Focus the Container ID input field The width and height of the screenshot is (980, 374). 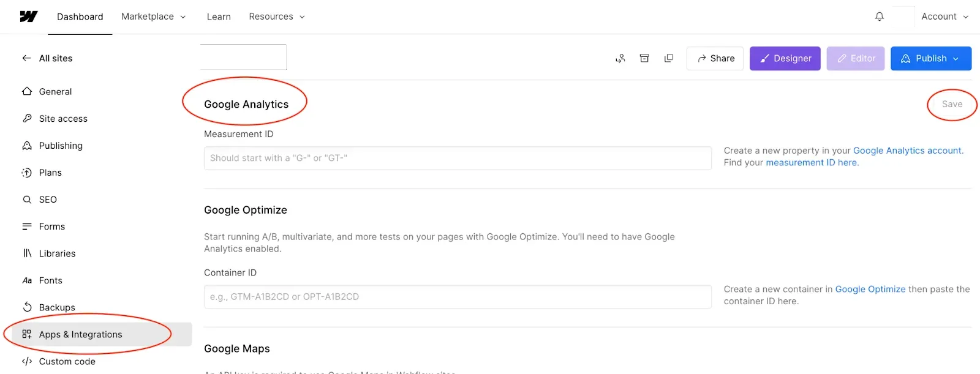pyautogui.click(x=458, y=297)
